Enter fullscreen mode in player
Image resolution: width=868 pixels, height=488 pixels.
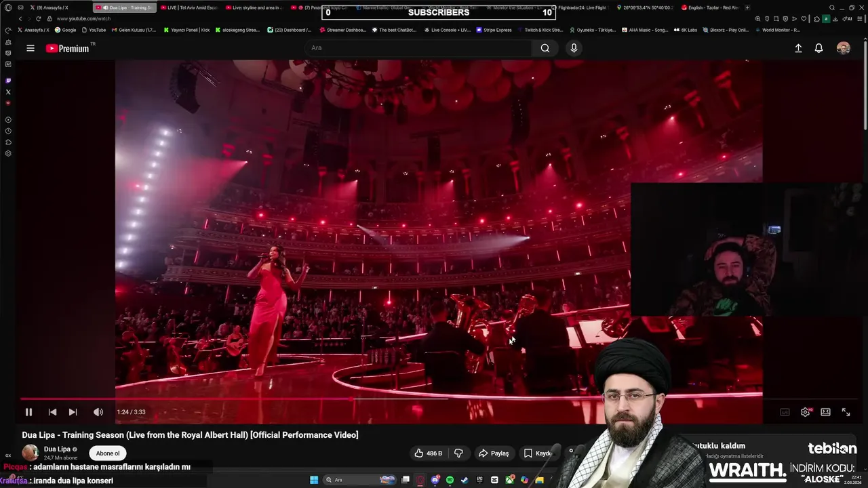tap(846, 412)
